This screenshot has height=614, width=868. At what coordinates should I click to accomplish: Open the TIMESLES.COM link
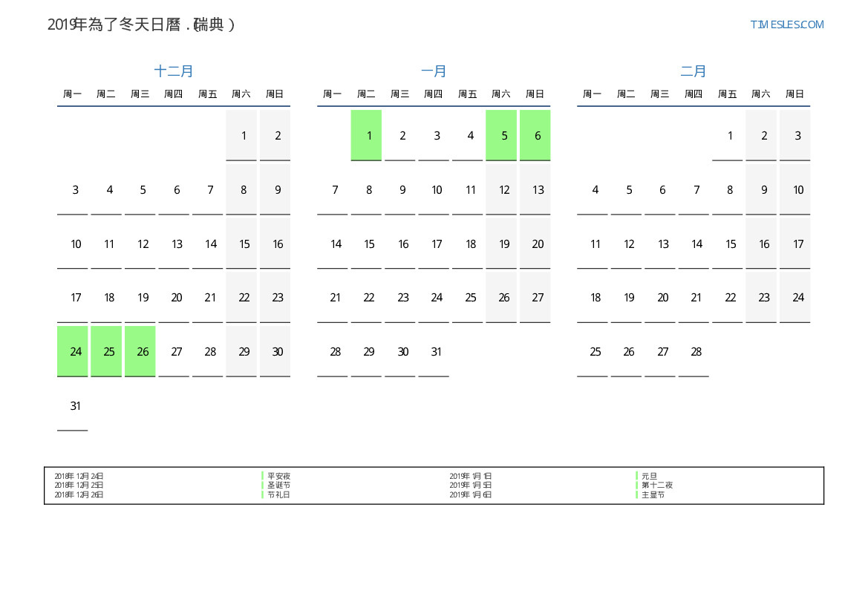(786, 25)
